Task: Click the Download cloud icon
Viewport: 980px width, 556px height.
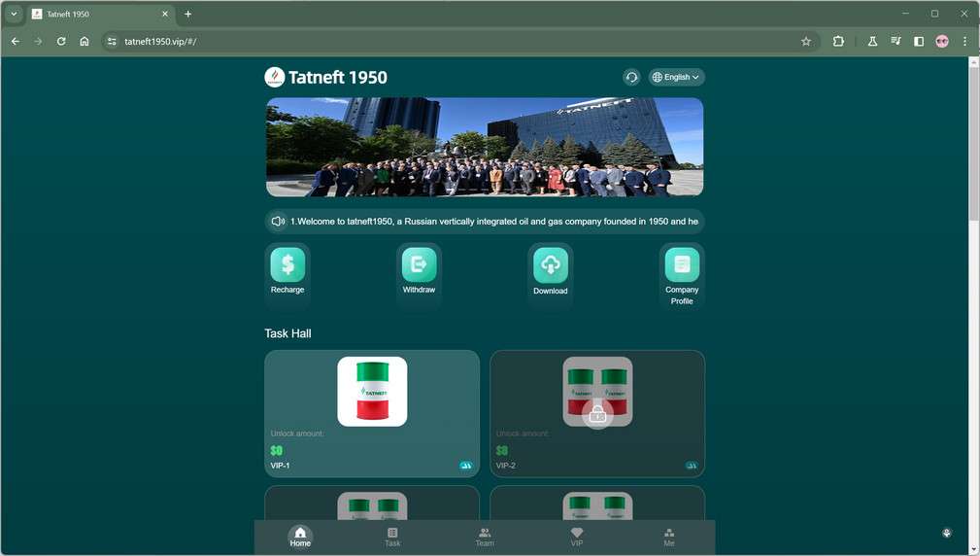Action: [551, 265]
